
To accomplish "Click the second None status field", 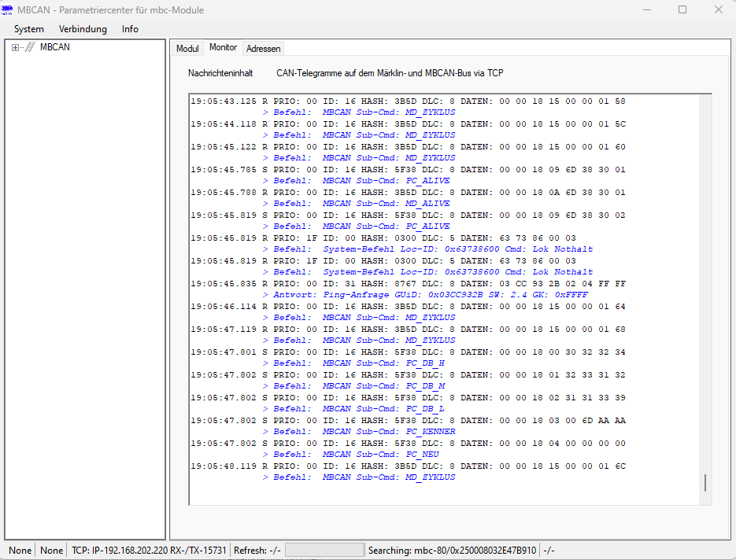I will tap(52, 550).
